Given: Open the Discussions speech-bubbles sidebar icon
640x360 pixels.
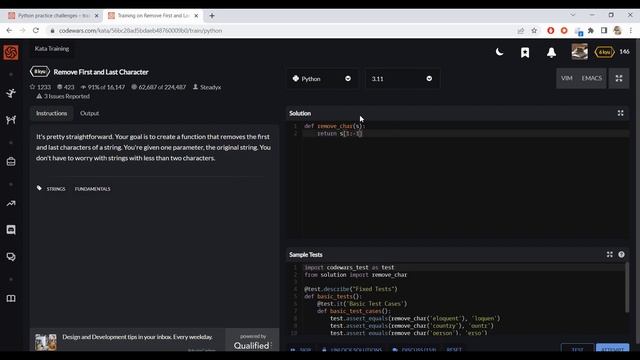Looking at the screenshot, I should pos(11,257).
